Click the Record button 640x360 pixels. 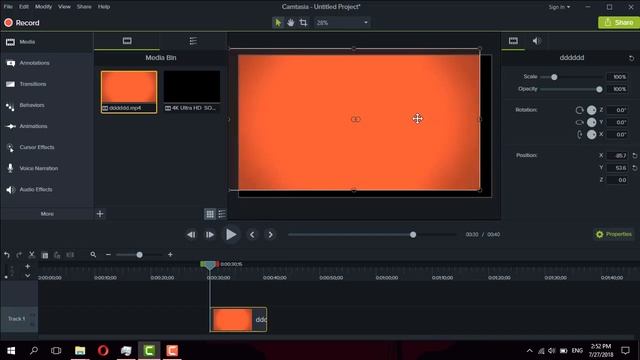22,23
